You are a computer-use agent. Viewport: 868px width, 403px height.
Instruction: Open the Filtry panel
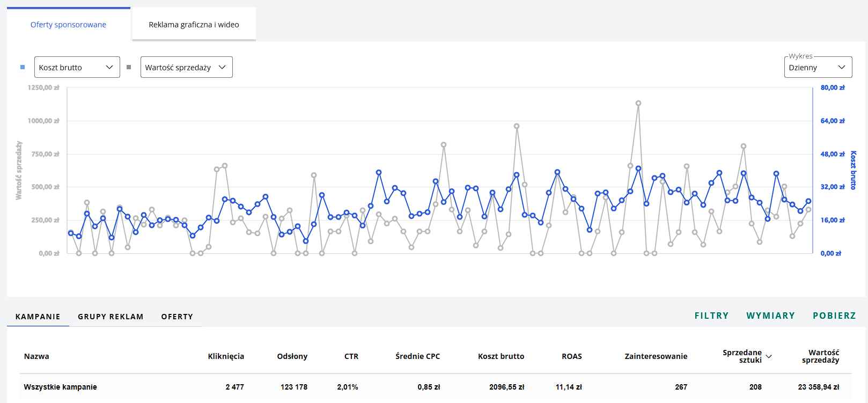[x=711, y=316]
